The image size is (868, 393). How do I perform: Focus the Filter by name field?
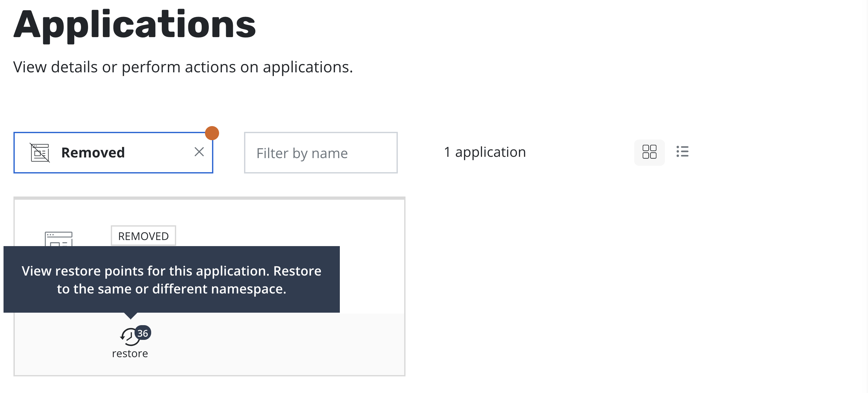tap(320, 153)
